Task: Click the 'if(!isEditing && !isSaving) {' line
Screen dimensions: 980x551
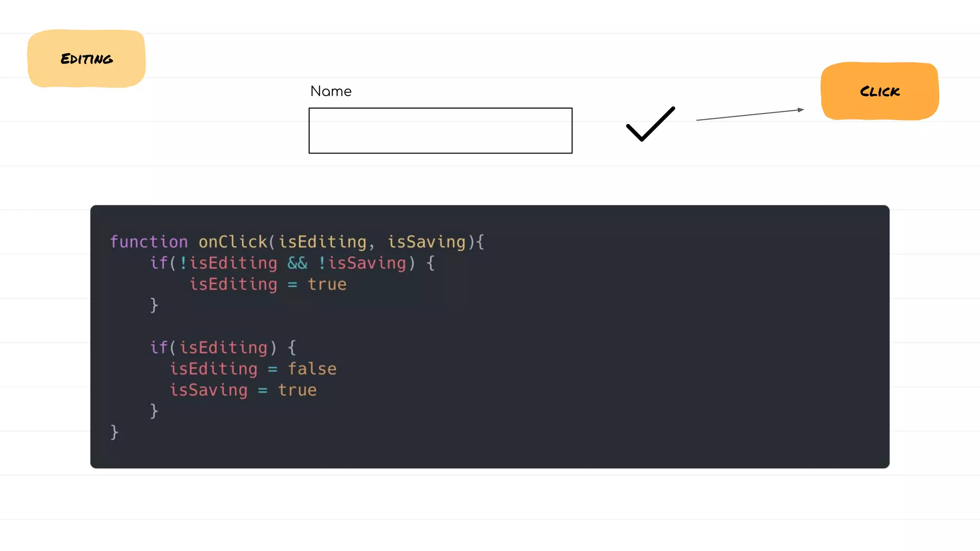Action: pos(292,263)
